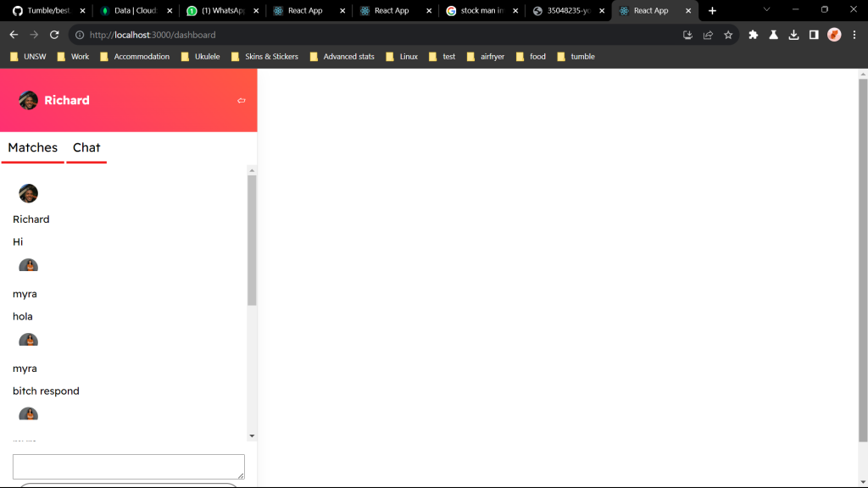Click Richard's avatar in the chat messages
Screen dimensions: 868x488
[28, 193]
